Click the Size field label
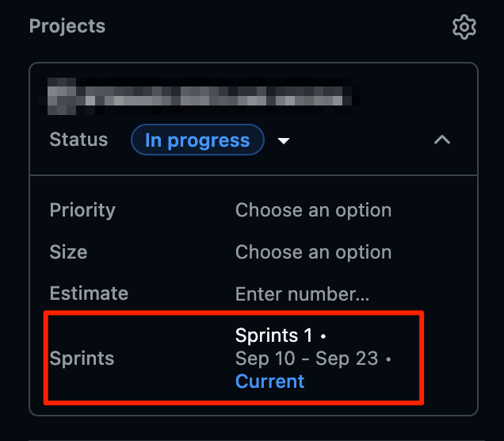The height and width of the screenshot is (441, 504). (68, 252)
